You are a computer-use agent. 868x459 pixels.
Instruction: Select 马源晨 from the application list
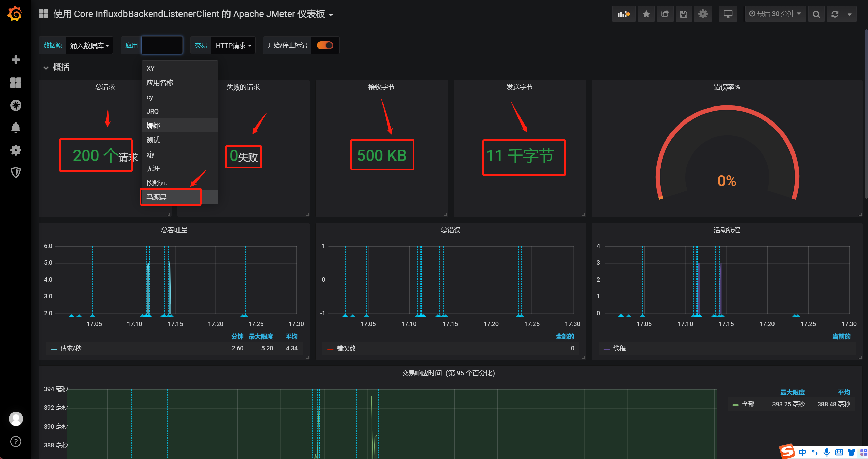click(156, 197)
